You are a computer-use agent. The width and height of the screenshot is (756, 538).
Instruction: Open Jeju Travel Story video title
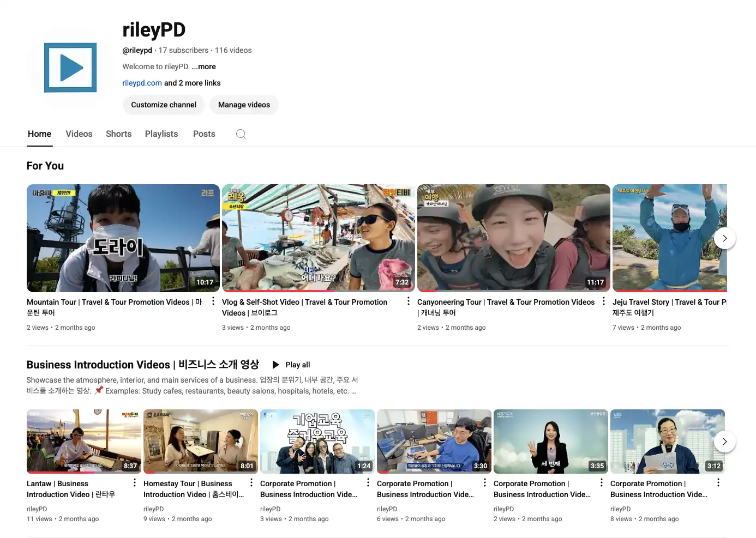(x=669, y=307)
